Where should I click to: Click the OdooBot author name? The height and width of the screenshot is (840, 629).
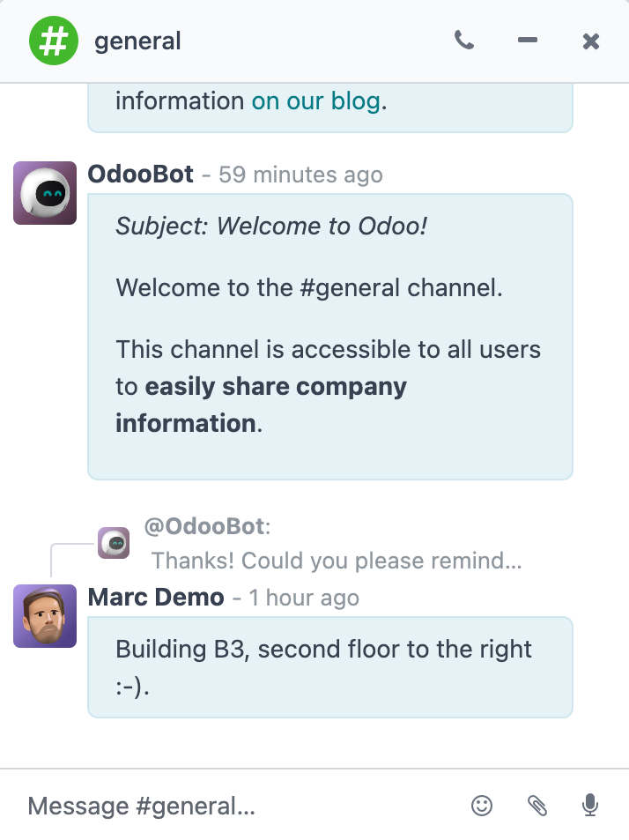[x=141, y=175]
